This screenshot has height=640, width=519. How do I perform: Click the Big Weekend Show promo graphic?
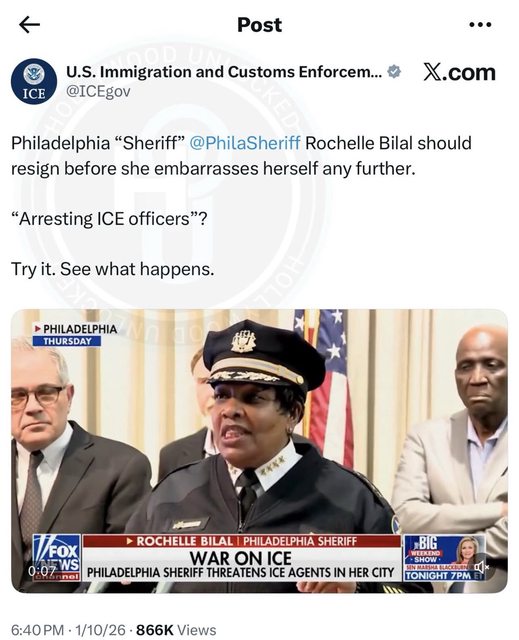pyautogui.click(x=444, y=558)
